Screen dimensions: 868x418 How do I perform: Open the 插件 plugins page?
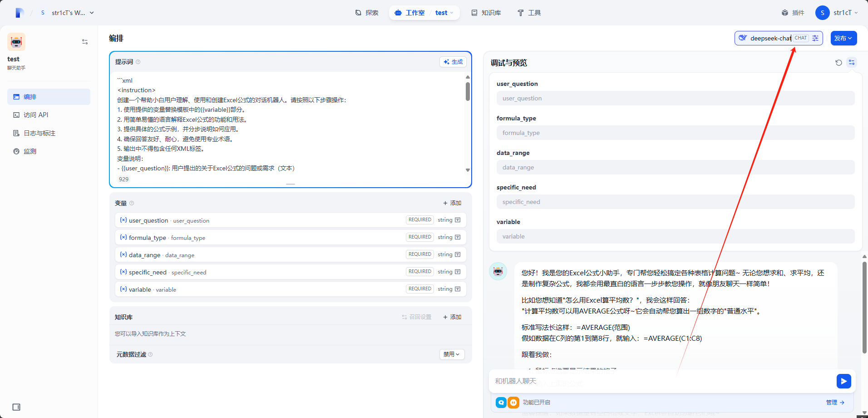[793, 13]
